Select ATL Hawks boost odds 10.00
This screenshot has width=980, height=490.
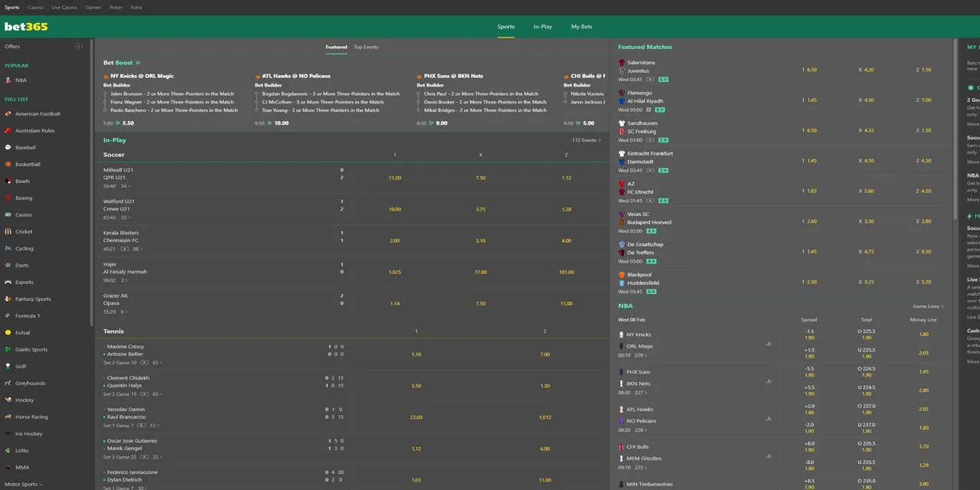(x=282, y=122)
